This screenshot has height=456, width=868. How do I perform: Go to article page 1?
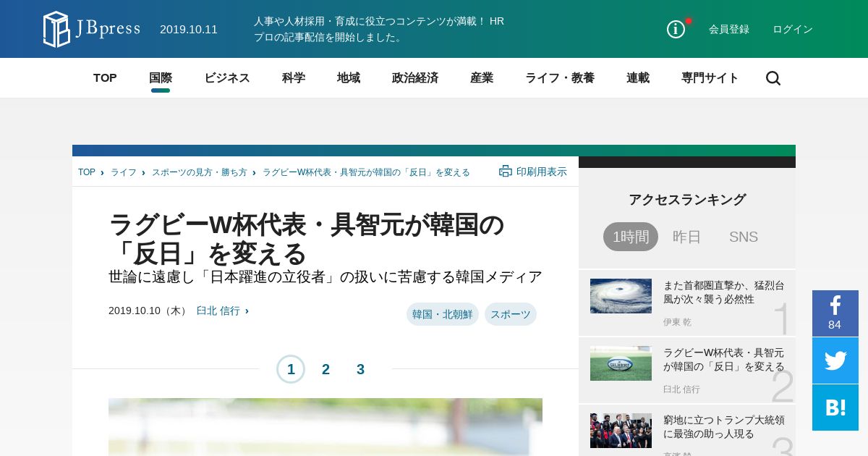click(x=291, y=369)
